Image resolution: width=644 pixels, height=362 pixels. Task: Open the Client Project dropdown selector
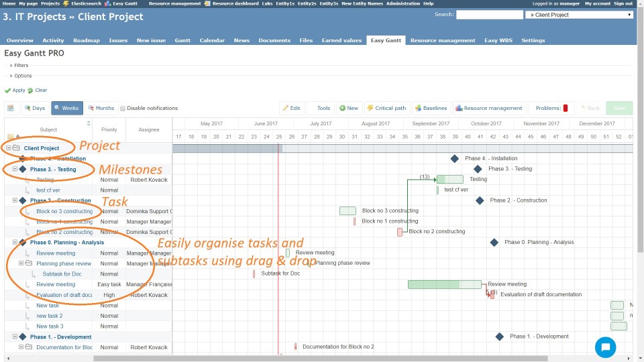coord(580,15)
